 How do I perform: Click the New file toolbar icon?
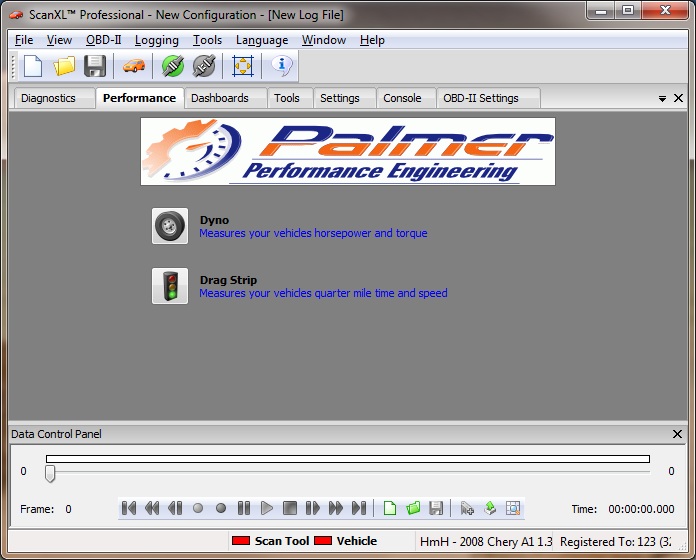pos(33,67)
